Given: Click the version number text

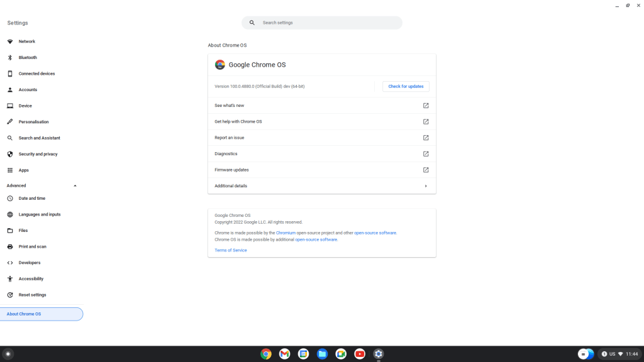Looking at the screenshot, I should [x=260, y=86].
